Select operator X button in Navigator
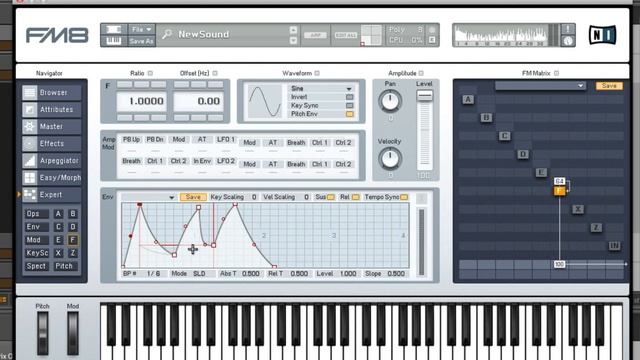Viewport: 640px width, 360px height. click(x=58, y=253)
